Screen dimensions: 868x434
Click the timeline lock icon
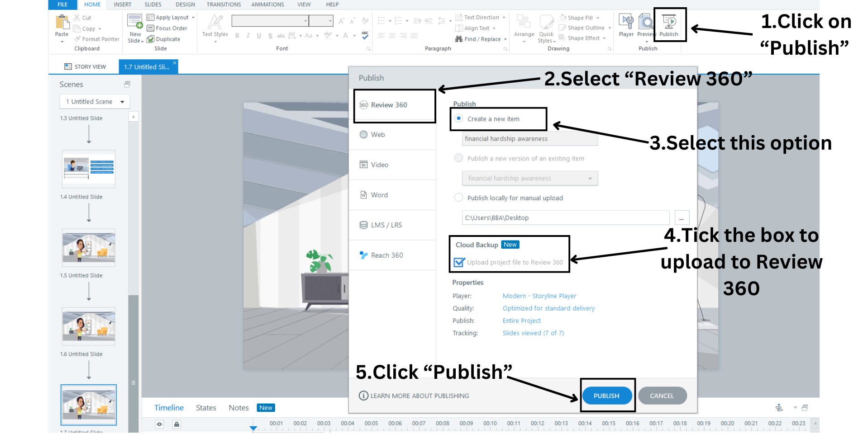click(177, 424)
